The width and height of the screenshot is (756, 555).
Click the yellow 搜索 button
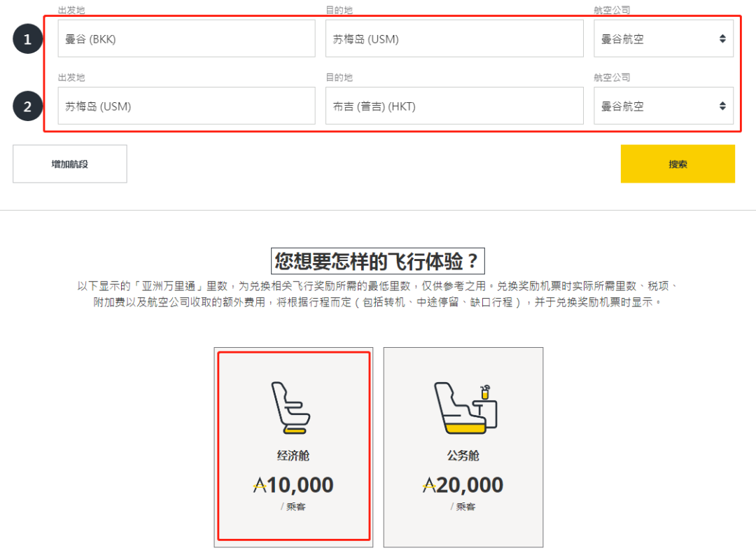(678, 164)
